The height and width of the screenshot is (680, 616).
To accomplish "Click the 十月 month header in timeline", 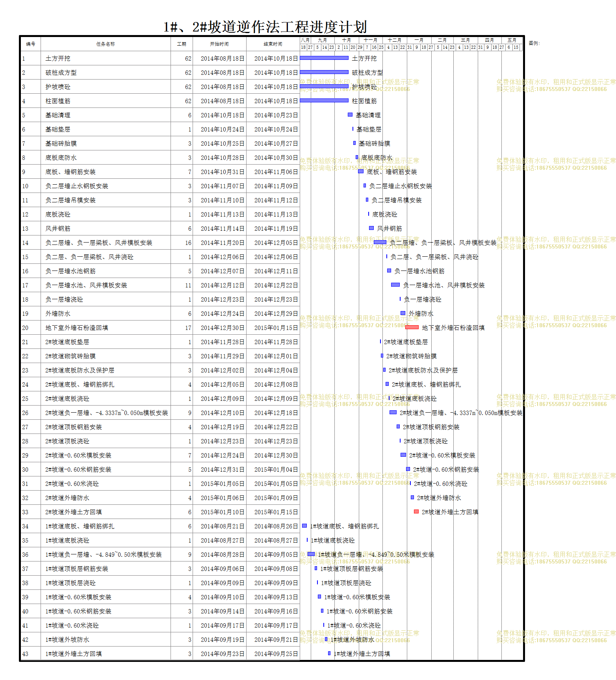I will (347, 40).
